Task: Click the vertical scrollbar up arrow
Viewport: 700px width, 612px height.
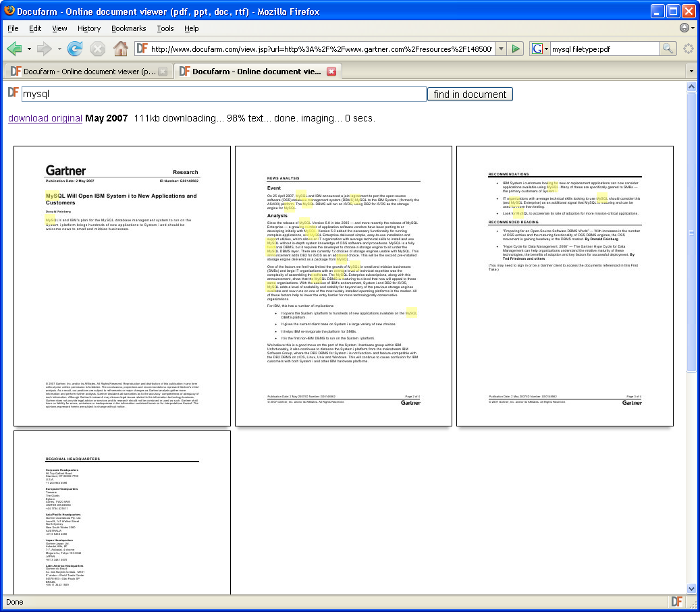Action: point(691,86)
